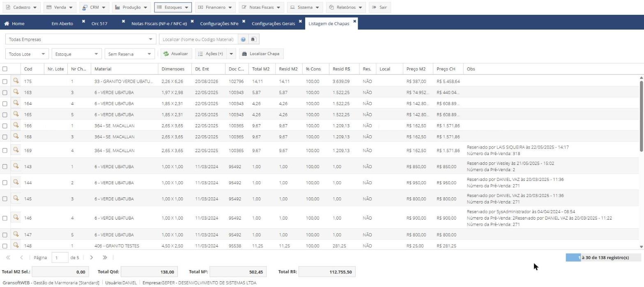
Task: Close the Listagem de Chapas tab
Action: 355,21
